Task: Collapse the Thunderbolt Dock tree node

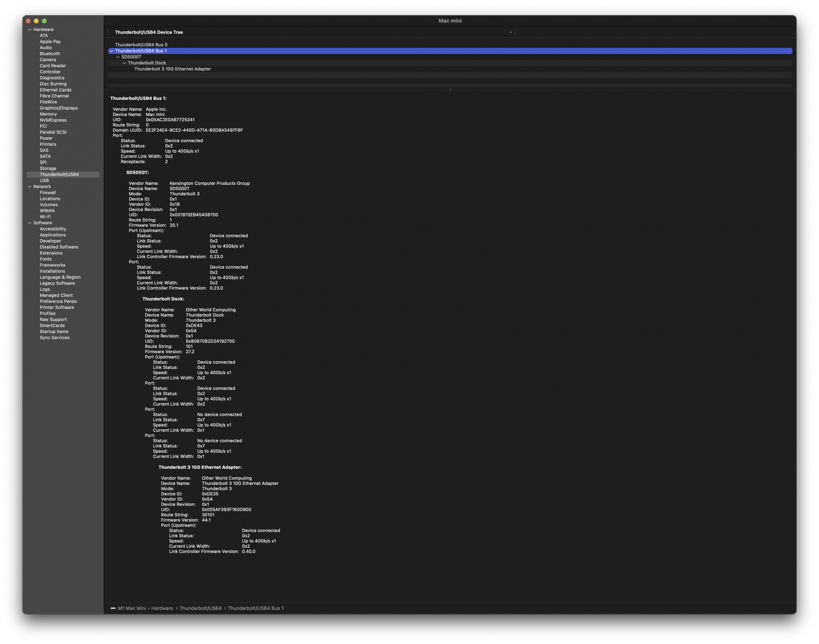Action: [x=124, y=63]
